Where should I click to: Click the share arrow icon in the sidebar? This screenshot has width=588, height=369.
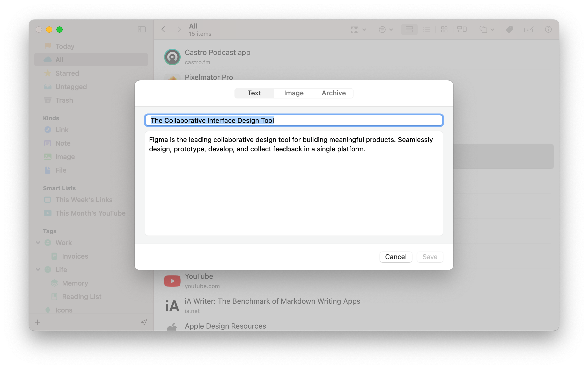[144, 323]
